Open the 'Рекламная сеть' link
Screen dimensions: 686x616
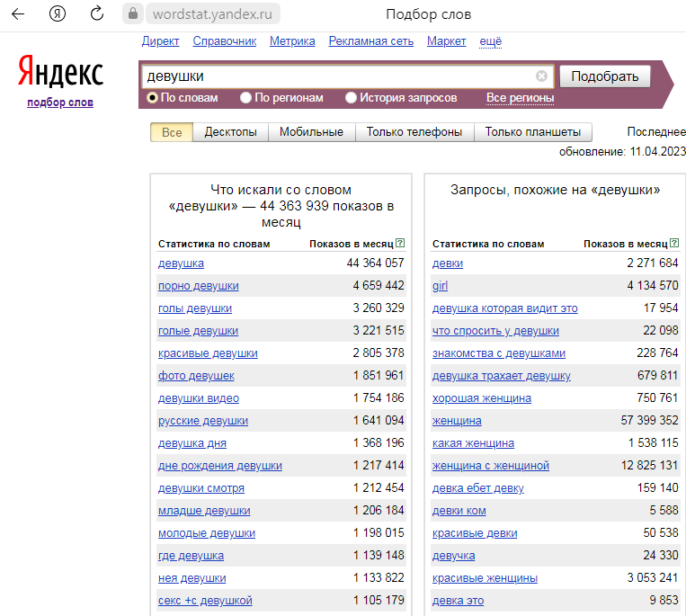point(371,41)
